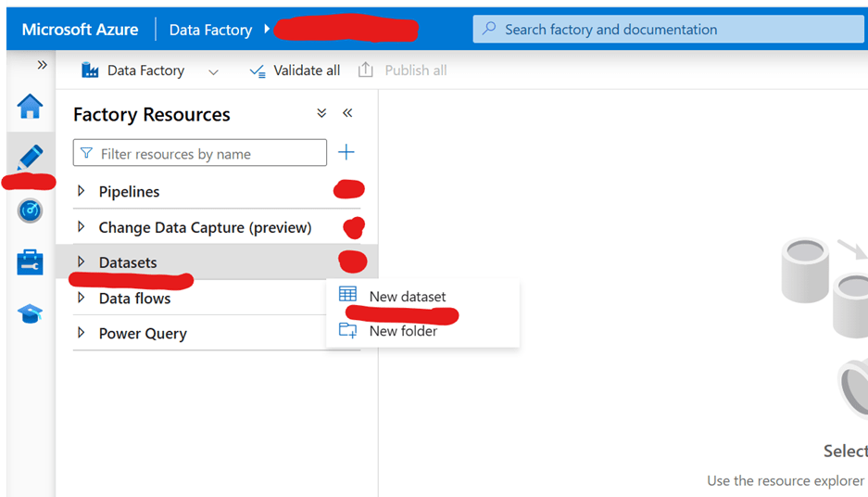The width and height of the screenshot is (868, 497).
Task: Open the Manage toolbox icon
Action: (x=31, y=262)
